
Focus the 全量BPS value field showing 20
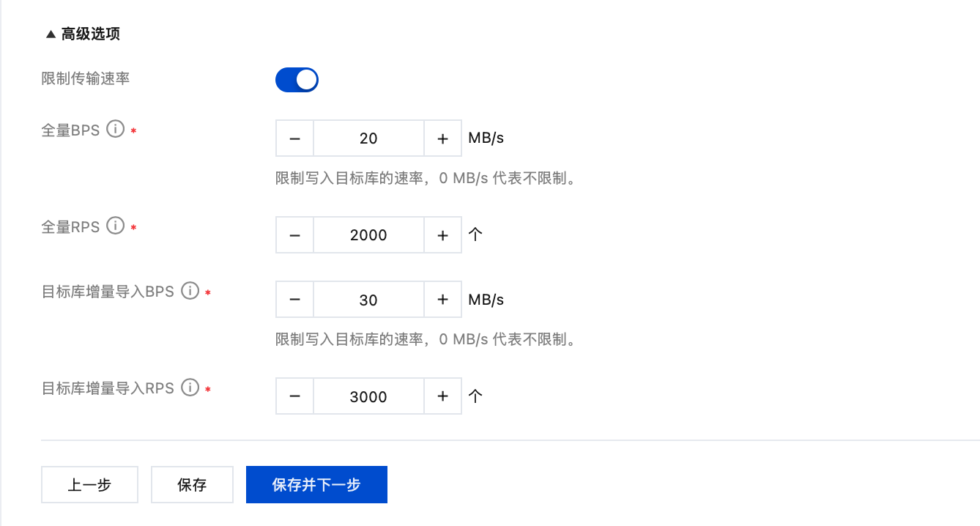[x=368, y=138]
